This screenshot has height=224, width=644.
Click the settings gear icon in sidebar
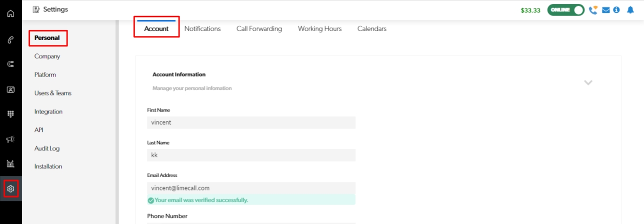[x=10, y=189]
